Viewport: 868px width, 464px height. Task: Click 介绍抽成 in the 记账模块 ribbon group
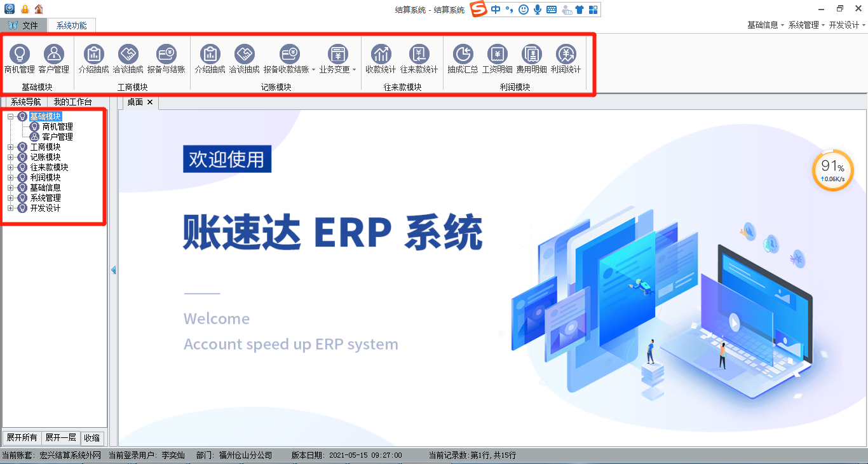(210, 60)
